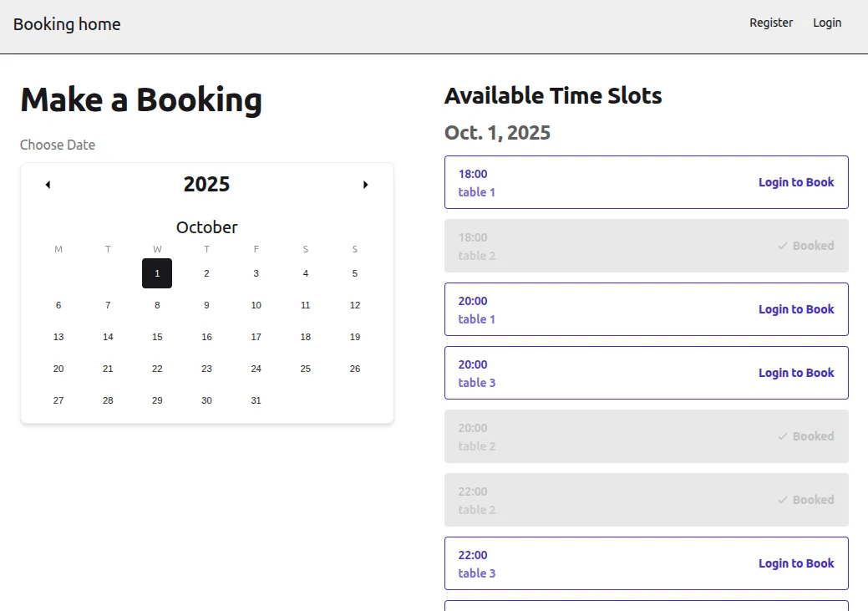
Task: Select October 15 on the calendar
Action: (157, 336)
